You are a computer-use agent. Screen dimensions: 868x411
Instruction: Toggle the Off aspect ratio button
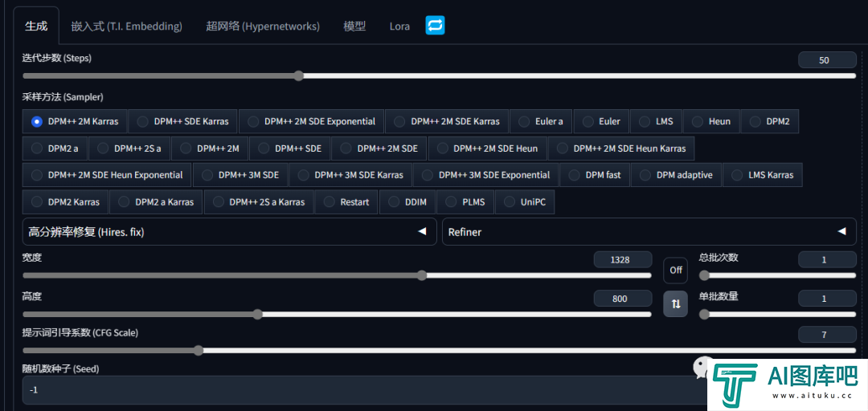tap(675, 270)
